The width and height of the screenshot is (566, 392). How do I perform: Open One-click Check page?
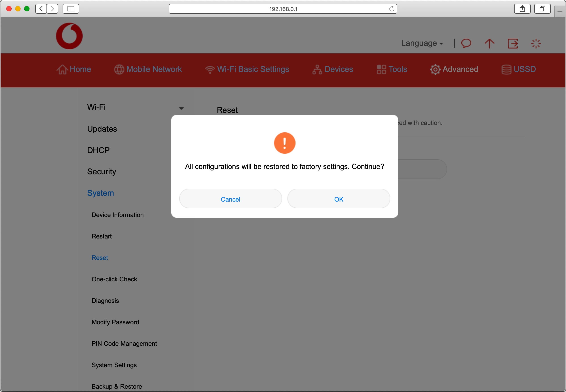(114, 279)
